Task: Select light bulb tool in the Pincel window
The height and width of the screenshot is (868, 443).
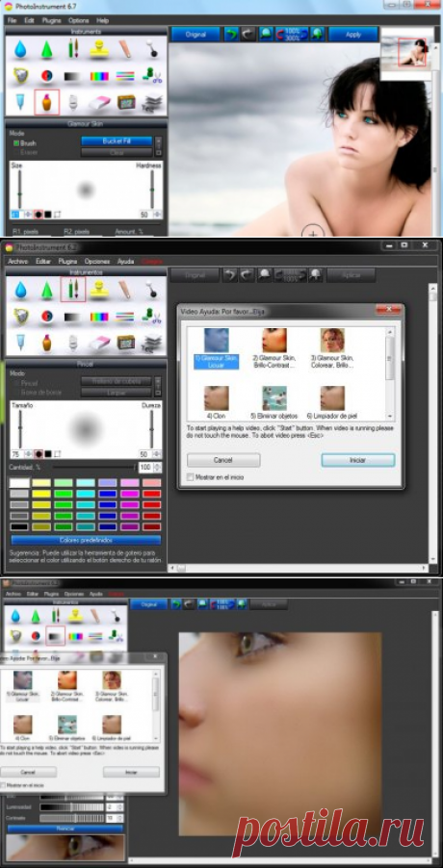Action: coord(73,343)
